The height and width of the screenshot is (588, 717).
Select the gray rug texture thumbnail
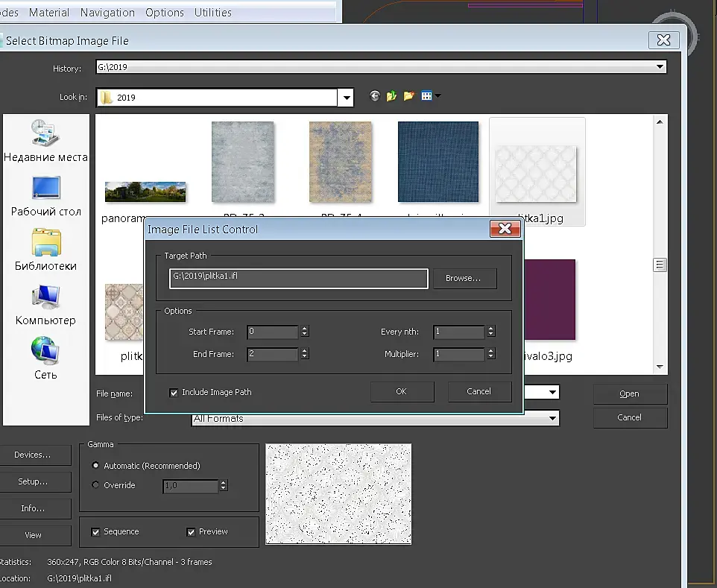click(x=243, y=162)
